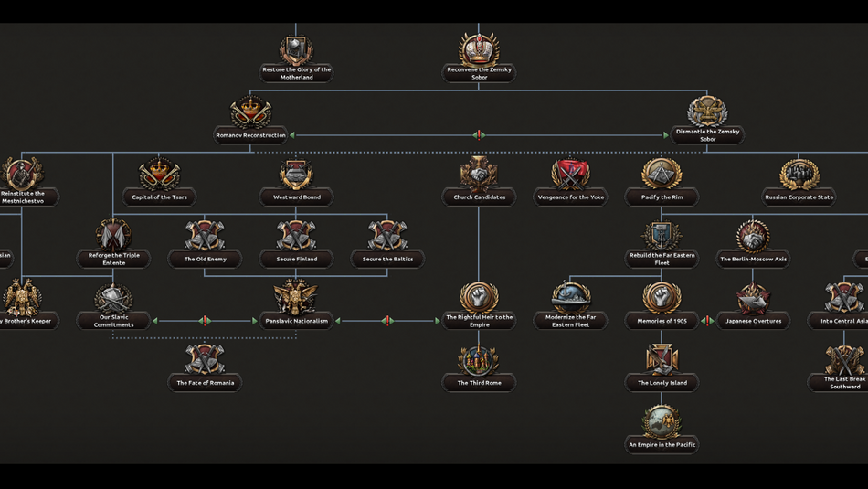Viewport: 868px width, 489px height.
Task: Select The Old Enemy crossed axes icon
Action: [x=205, y=236]
